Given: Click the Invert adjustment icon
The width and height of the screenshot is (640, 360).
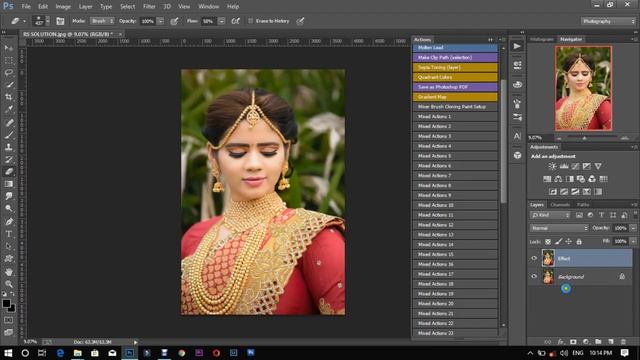Looking at the screenshot, I should click(x=553, y=191).
